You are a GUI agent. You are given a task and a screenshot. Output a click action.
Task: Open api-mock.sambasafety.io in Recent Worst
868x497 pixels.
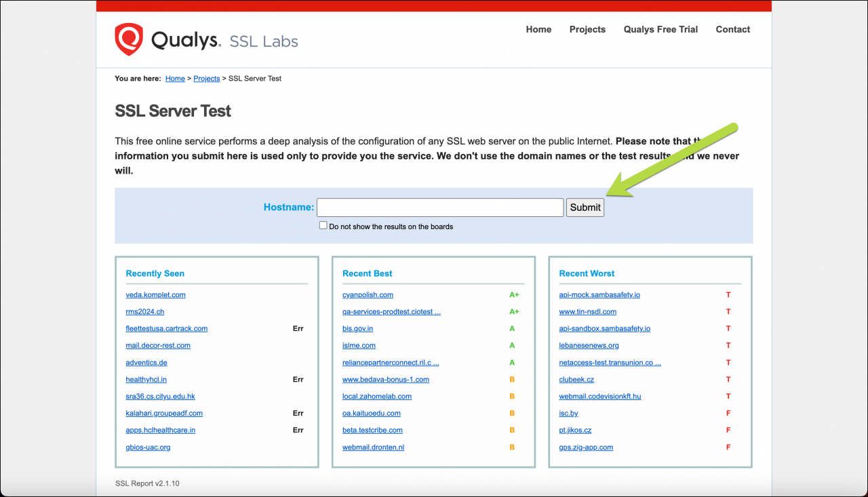599,295
